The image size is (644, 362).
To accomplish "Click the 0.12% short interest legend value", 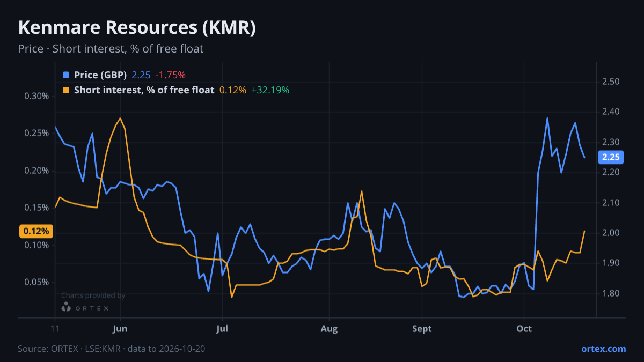I will pyautogui.click(x=233, y=90).
